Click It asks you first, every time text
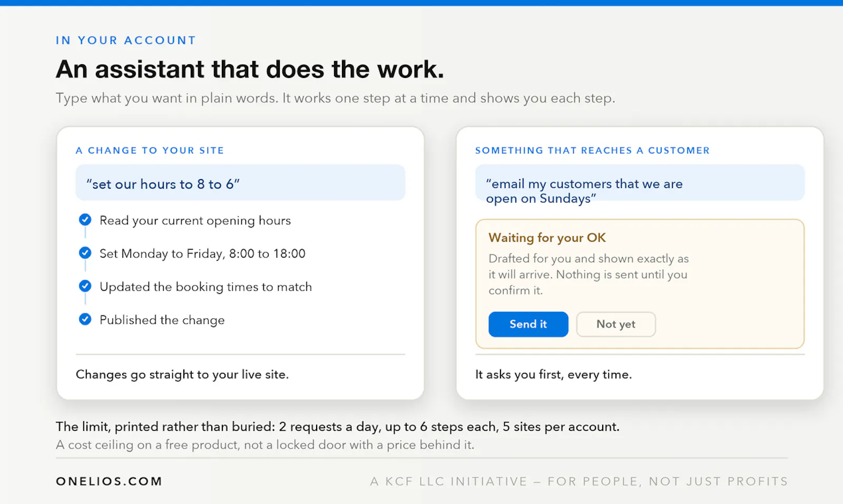 tap(553, 374)
